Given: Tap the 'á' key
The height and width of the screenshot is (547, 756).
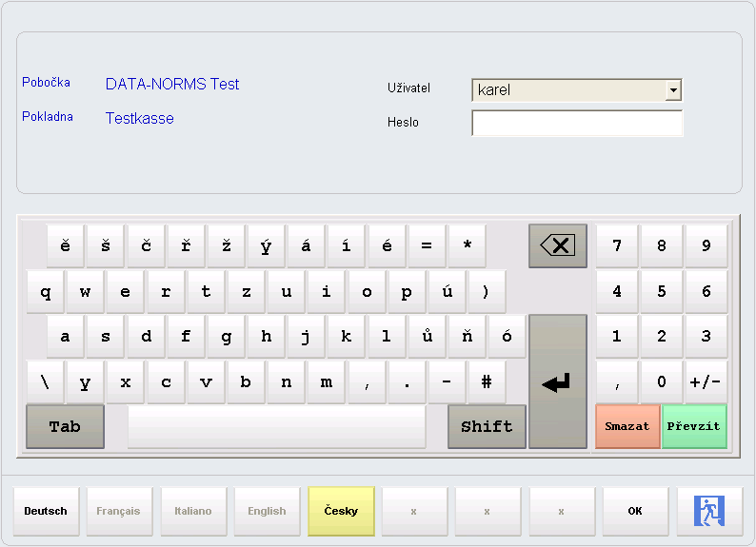Looking at the screenshot, I should (307, 245).
